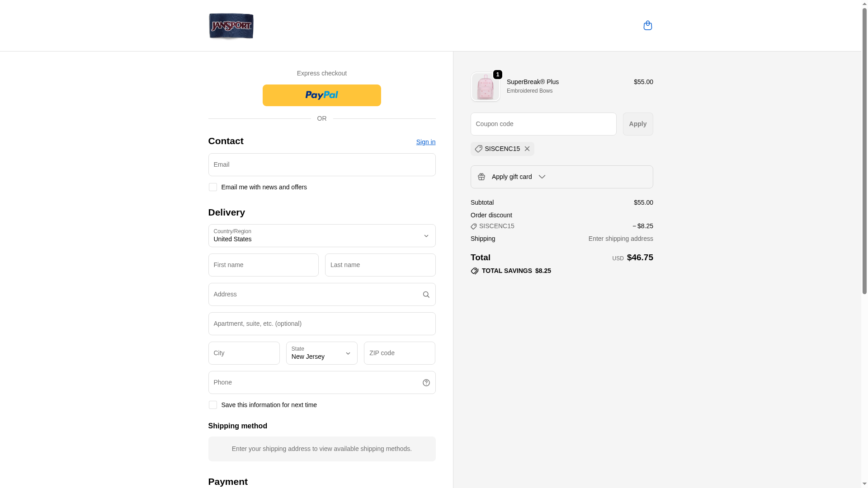Click into the Email field

coord(321,164)
